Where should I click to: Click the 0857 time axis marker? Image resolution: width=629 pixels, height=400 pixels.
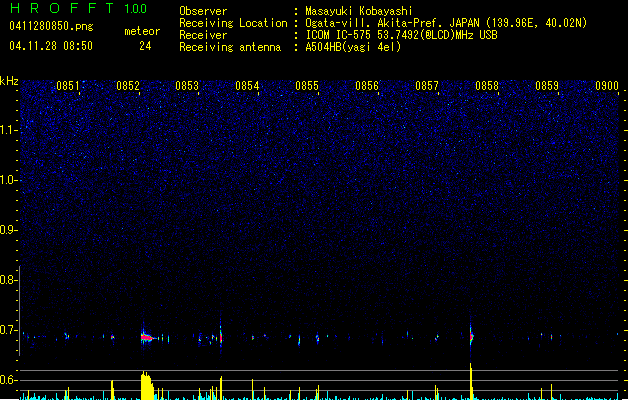coord(427,86)
